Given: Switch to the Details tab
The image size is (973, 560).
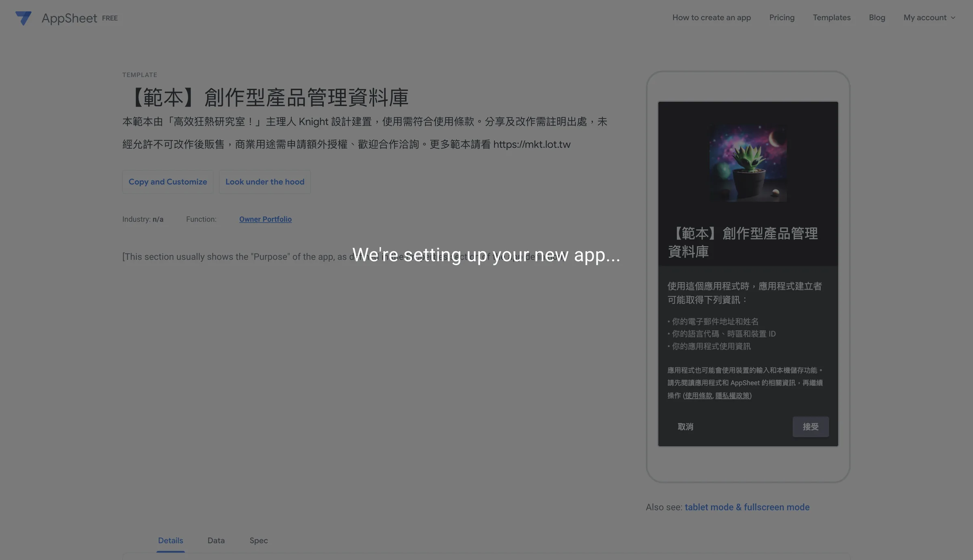Looking at the screenshot, I should [171, 541].
